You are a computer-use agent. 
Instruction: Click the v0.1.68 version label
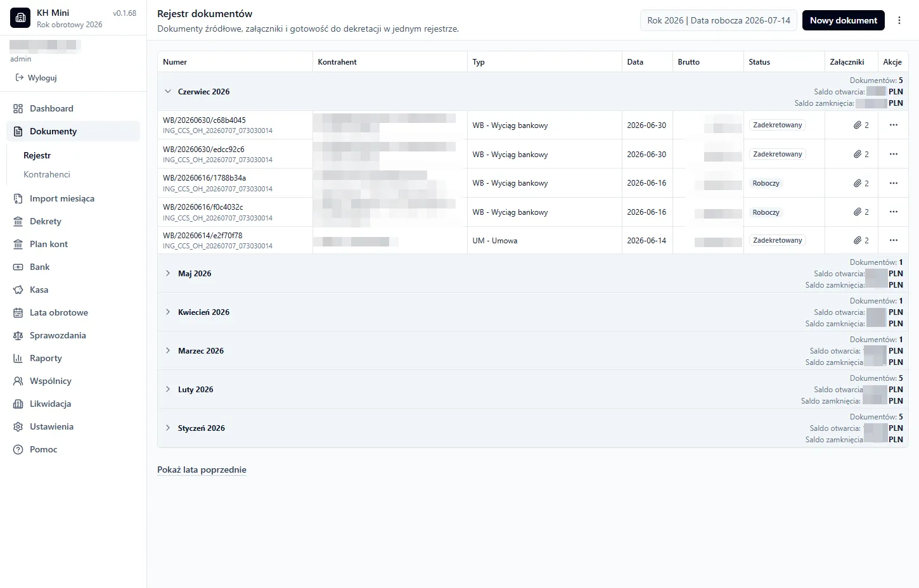pyautogui.click(x=124, y=13)
